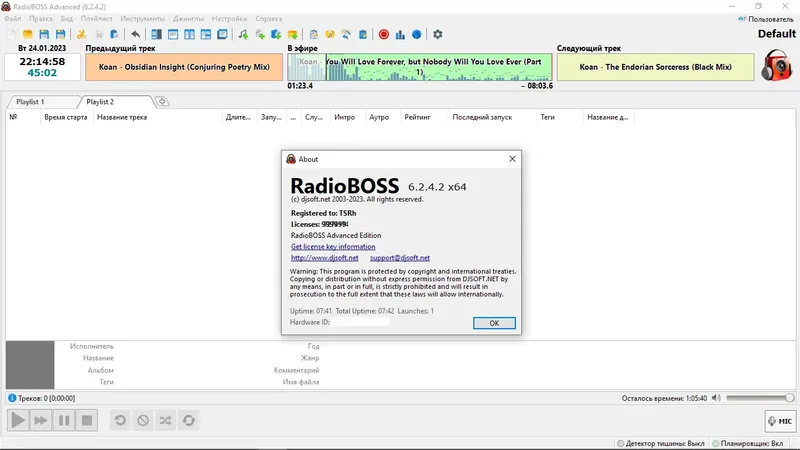
Task: Toggle Детектор тишины in status bar
Action: (660, 443)
